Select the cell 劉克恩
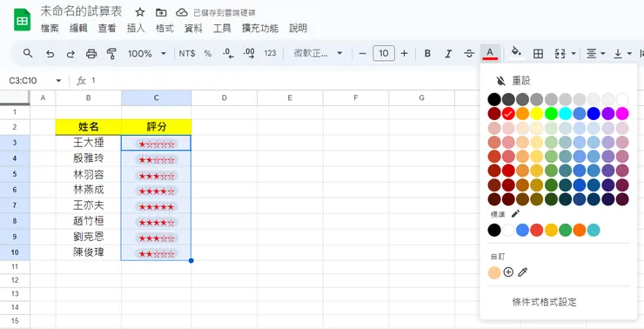Viewport: 644px width, 329px height. [x=88, y=237]
